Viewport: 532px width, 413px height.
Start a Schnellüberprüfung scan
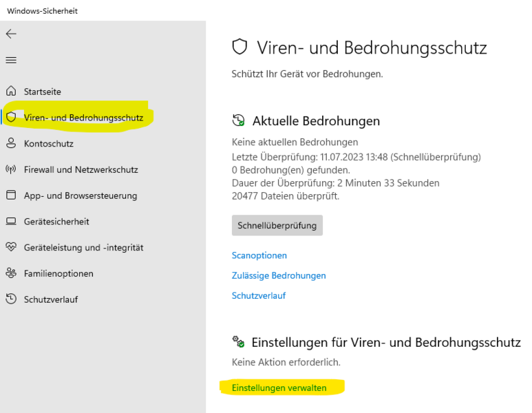tap(277, 225)
